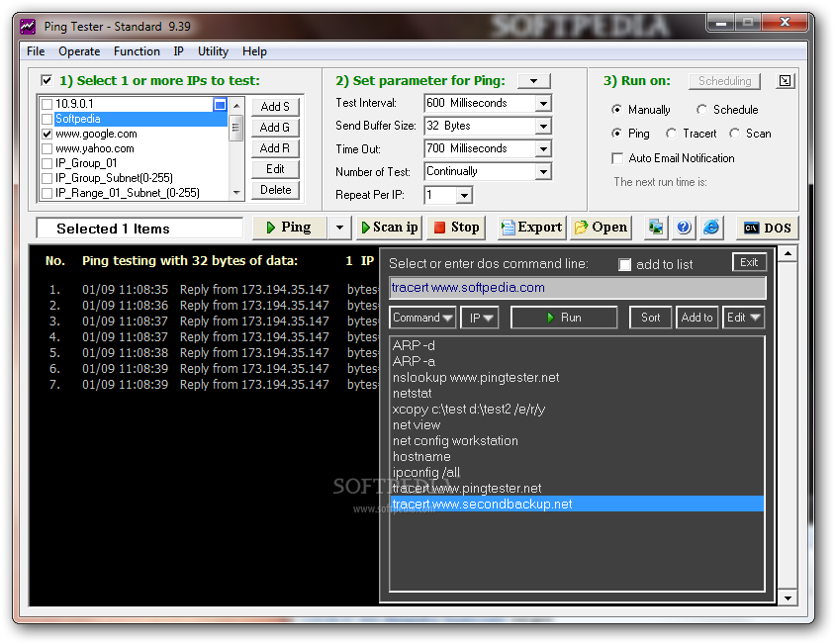835x644 pixels.
Task: Enable Auto Email Notification checkbox
Action: (617, 158)
